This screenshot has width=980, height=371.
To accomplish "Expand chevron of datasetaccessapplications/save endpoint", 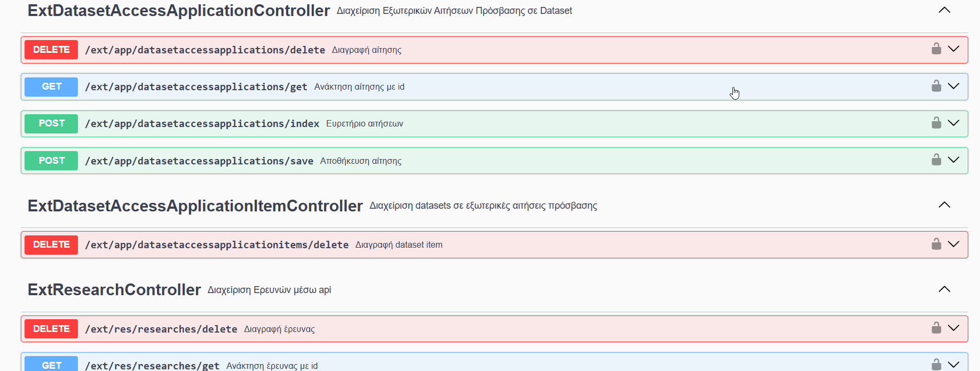I will point(953,160).
